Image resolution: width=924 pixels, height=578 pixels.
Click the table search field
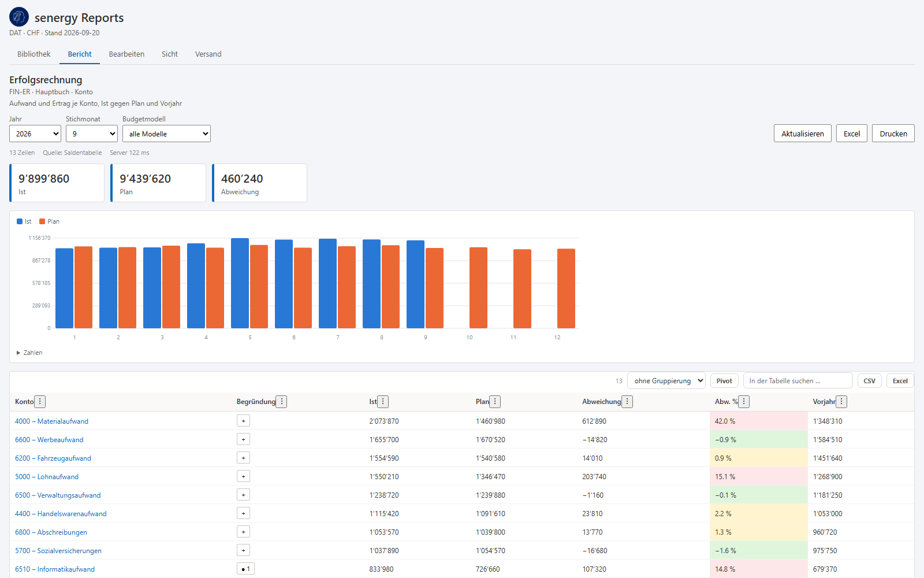[798, 380]
